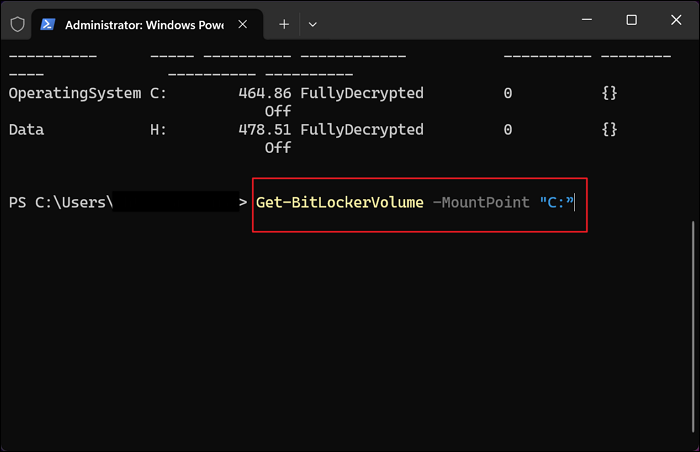Close the Windows Terminal window
This screenshot has height=452, width=700.
(677, 20)
